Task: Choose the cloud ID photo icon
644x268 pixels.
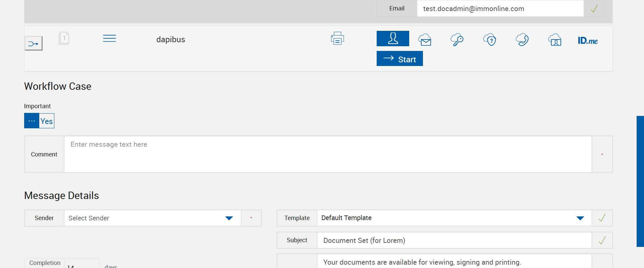Action: (x=555, y=40)
